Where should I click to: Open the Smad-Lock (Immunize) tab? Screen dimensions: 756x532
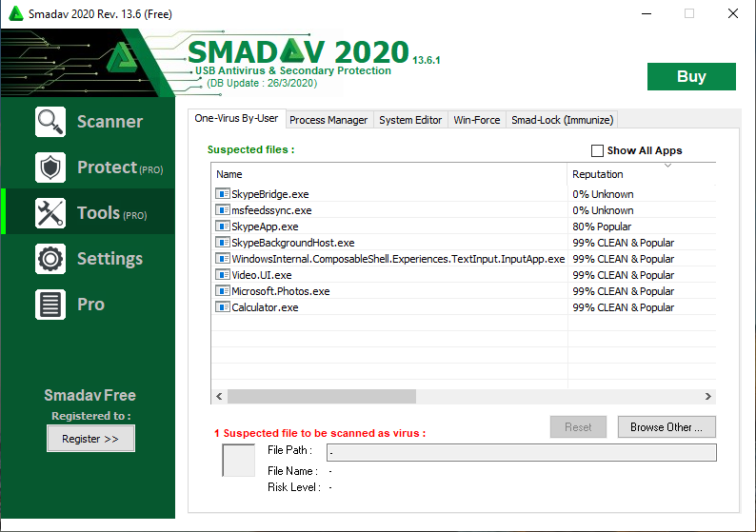tap(562, 120)
